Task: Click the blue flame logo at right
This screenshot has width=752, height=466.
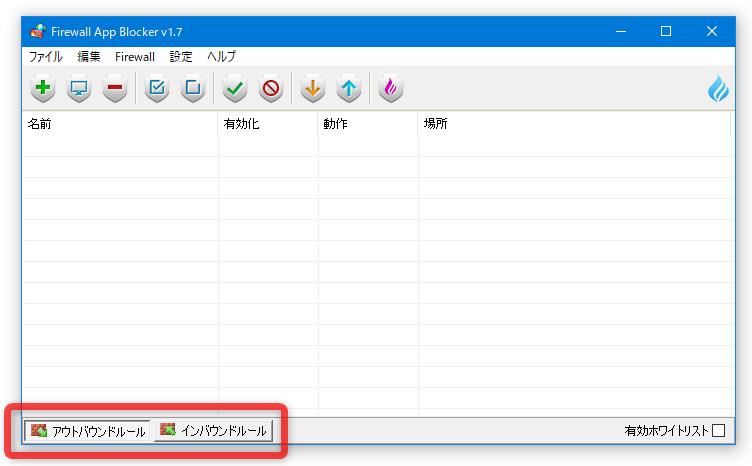Action: click(718, 89)
